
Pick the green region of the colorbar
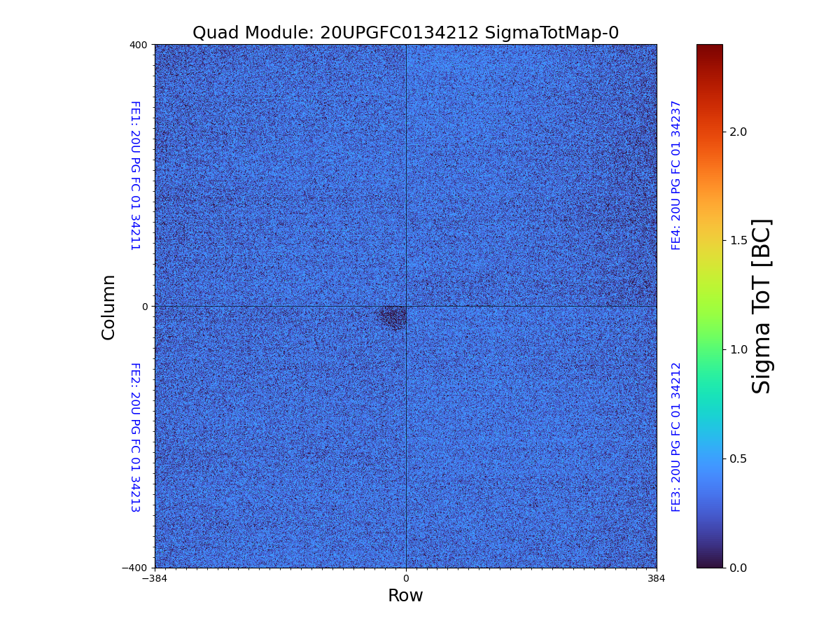click(709, 336)
